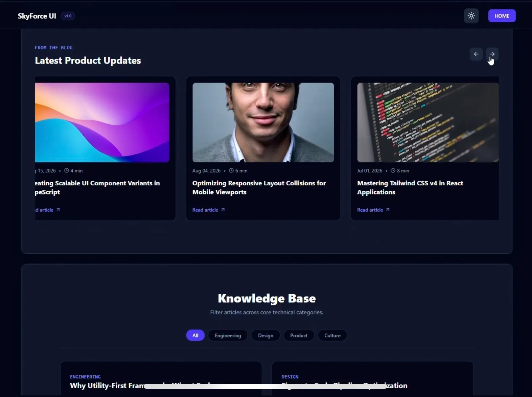532x397 pixels.
Task: Click the 'Latest Product Updates' heading
Action: 88,61
